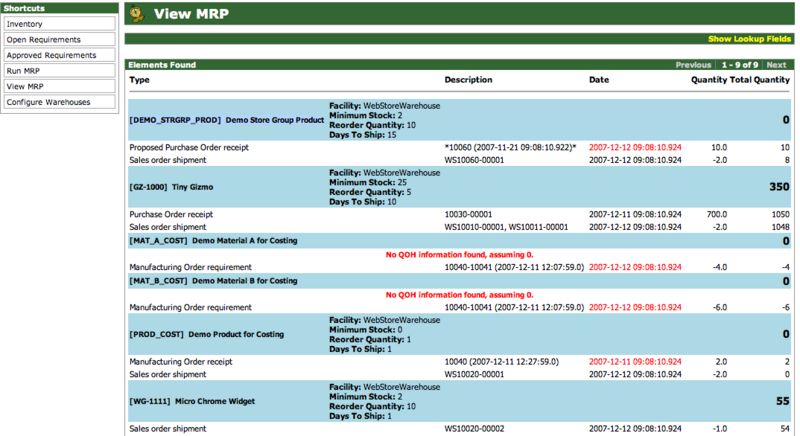The width and height of the screenshot is (800, 436).
Task: Open the Open Requirements shortcut
Action: click(x=60, y=40)
